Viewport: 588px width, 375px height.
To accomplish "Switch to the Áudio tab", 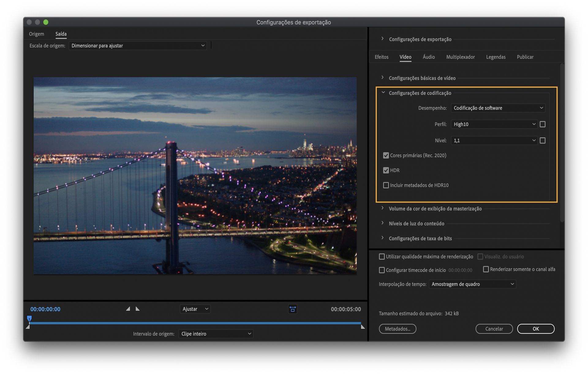I will (x=428, y=57).
